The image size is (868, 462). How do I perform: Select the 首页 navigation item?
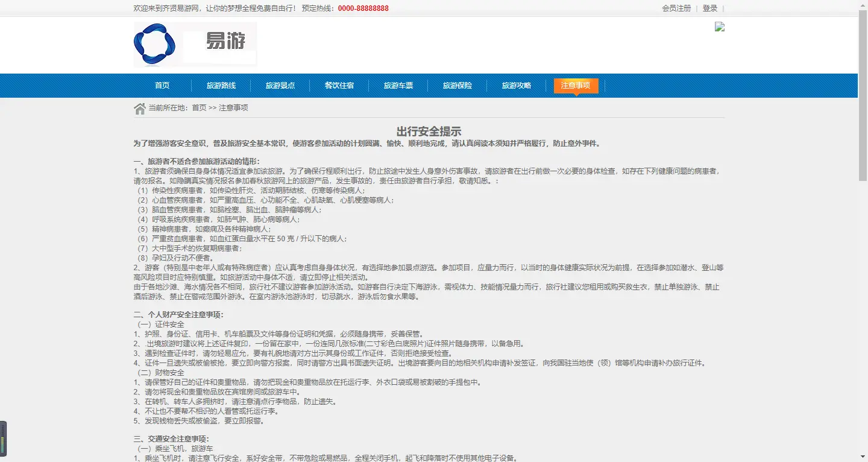point(162,86)
